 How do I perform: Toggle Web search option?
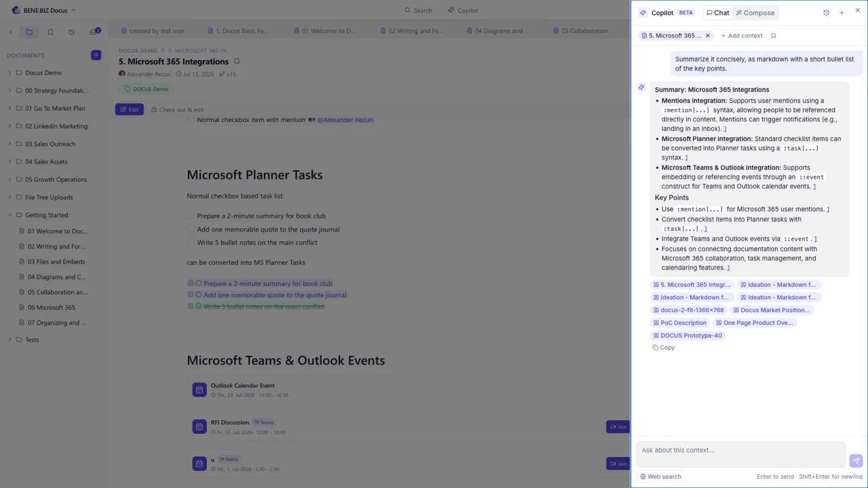[661, 477]
